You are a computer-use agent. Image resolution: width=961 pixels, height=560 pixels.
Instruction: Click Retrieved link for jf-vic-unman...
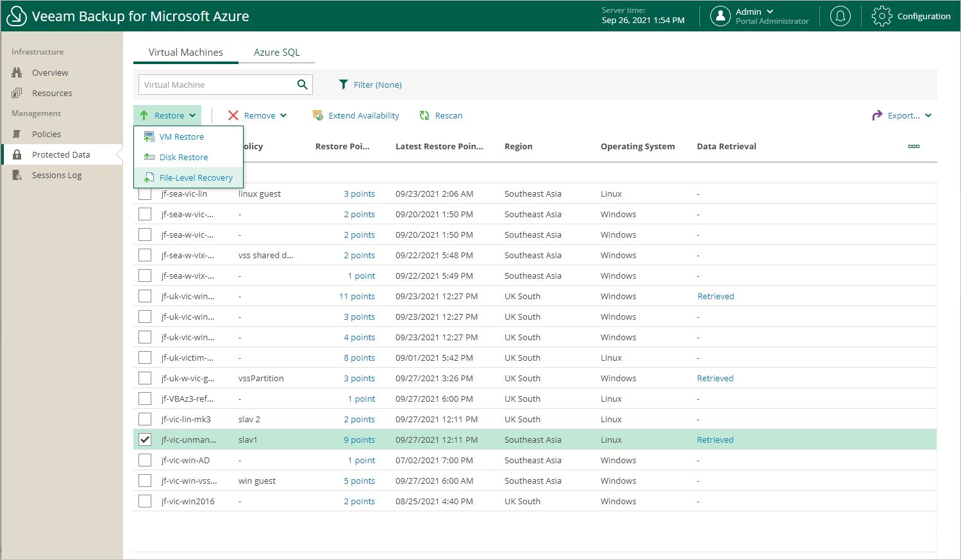click(x=715, y=440)
